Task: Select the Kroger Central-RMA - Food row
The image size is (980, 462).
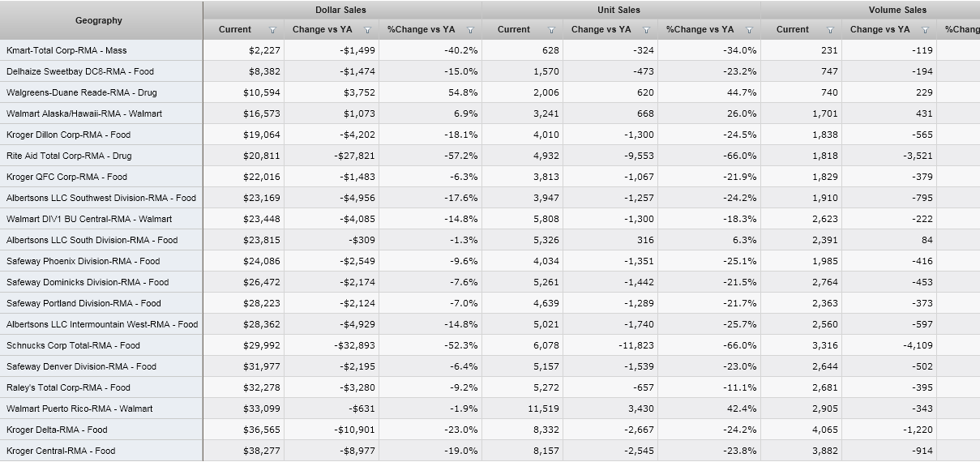Action: [61, 451]
